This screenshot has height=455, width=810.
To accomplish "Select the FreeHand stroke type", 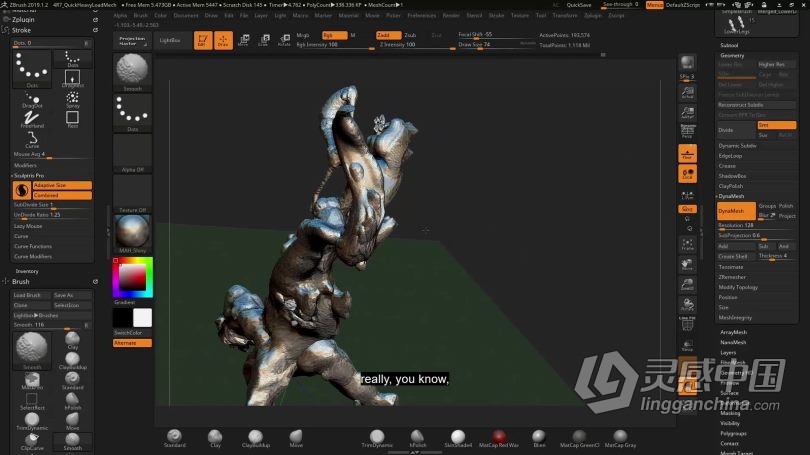I will pos(32,119).
